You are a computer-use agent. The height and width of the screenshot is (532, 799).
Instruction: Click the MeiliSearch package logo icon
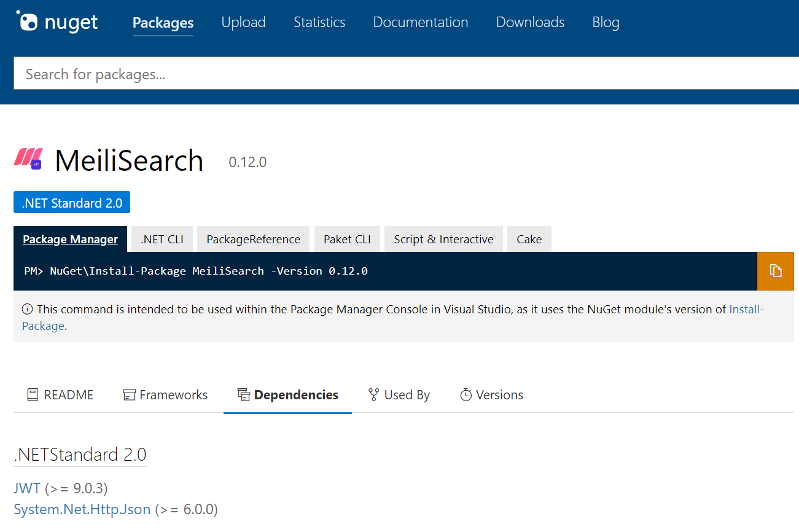(x=29, y=158)
